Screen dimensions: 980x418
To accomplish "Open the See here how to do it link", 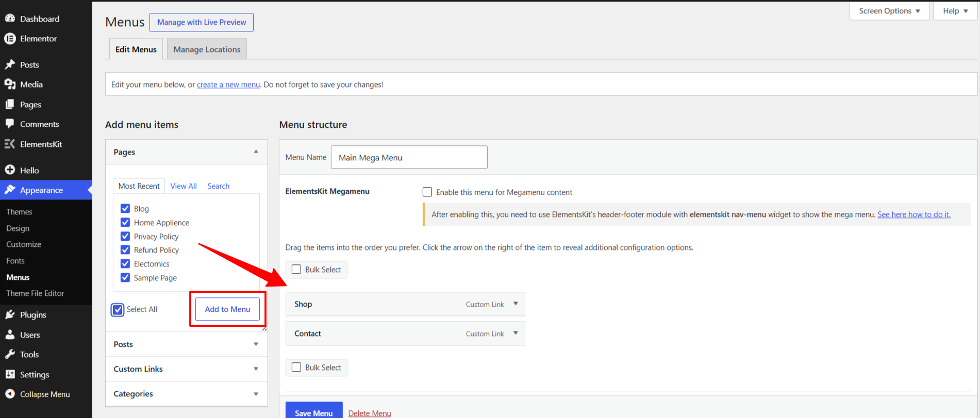I will coord(914,214).
